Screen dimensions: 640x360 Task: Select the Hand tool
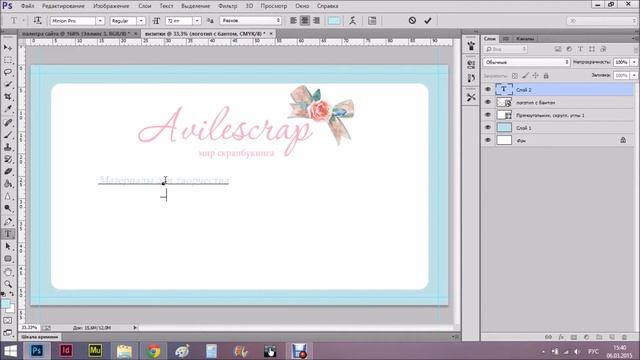point(8,272)
